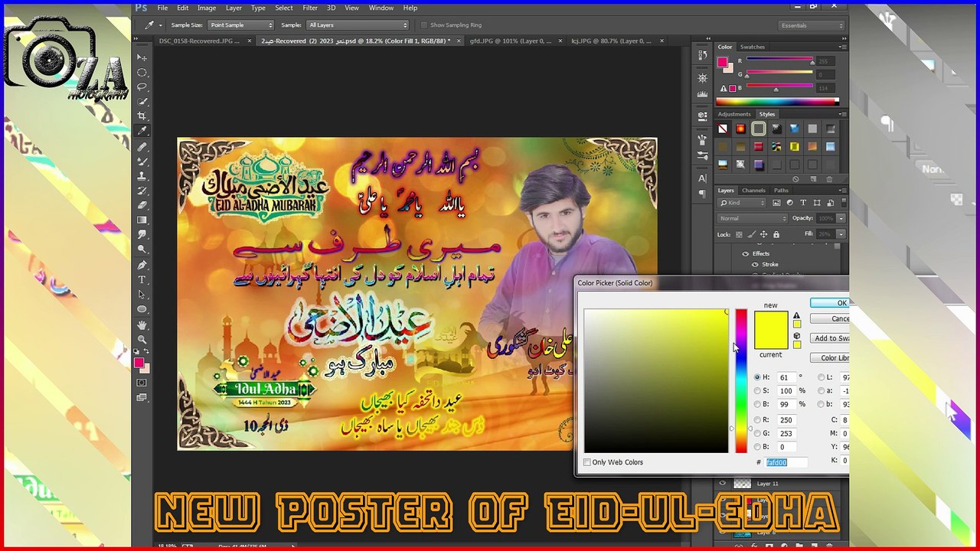Image resolution: width=980 pixels, height=551 pixels.
Task: Open the Character panel dock icon
Action: click(x=702, y=178)
